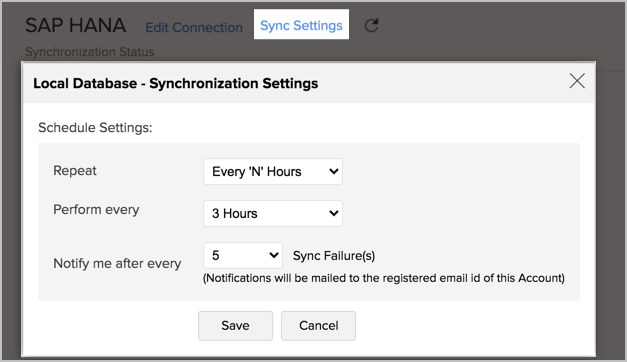Viewport: 627px width, 362px height.
Task: Click the Repeat field label
Action: click(x=75, y=171)
